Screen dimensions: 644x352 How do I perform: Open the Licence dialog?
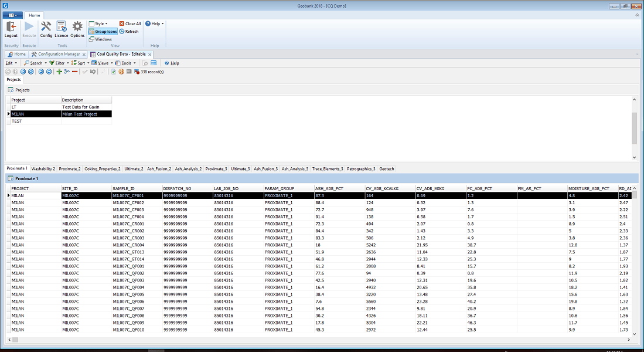[x=62, y=27]
